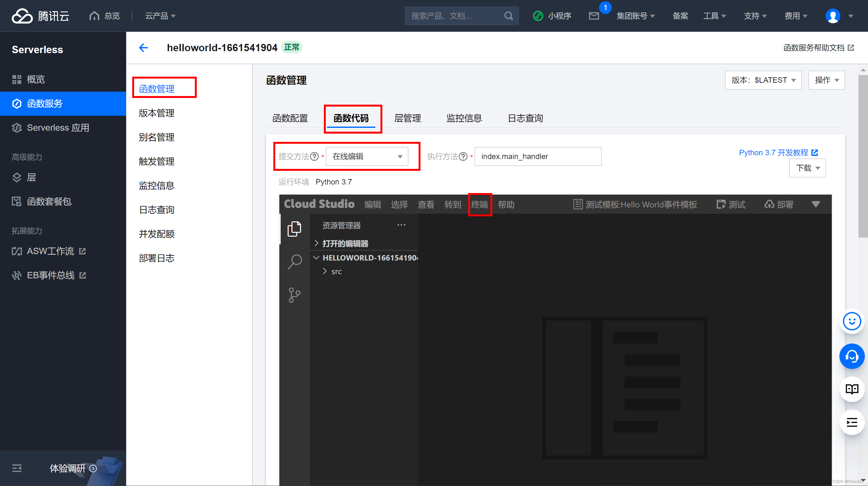Click the search magnifier icon in top bar

point(509,16)
